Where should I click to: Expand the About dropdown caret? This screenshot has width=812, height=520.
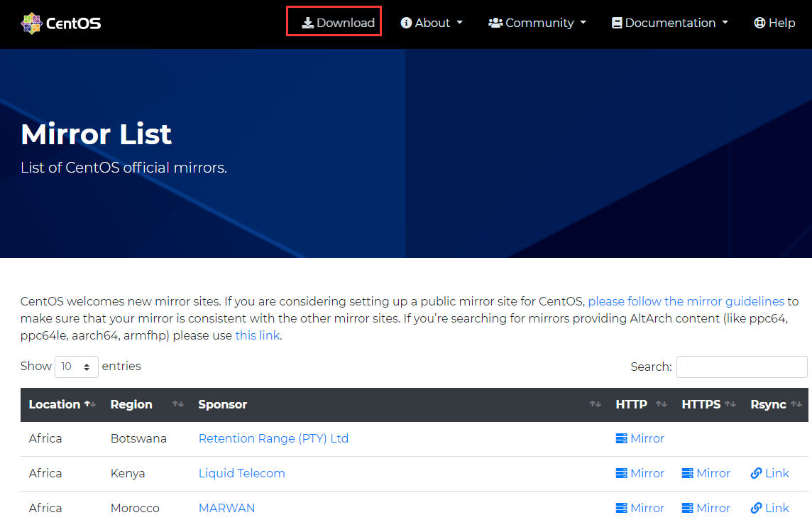(459, 23)
